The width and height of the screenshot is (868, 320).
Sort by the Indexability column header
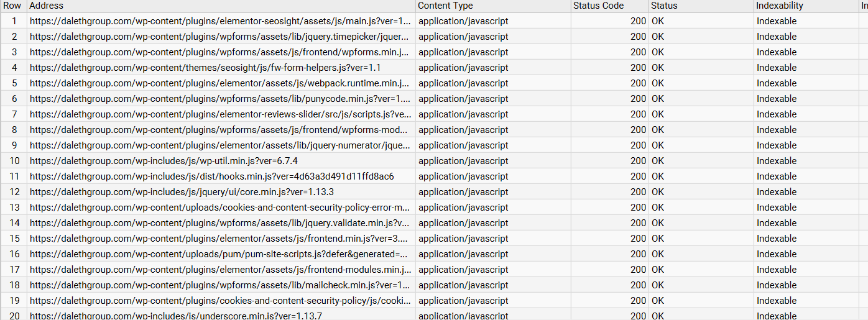[x=806, y=6]
